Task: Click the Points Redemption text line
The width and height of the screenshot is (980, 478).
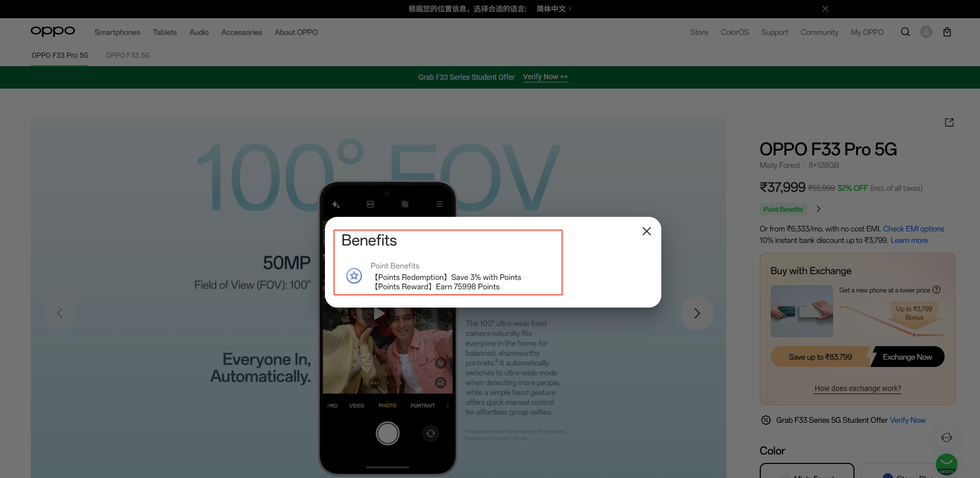Action: [x=447, y=277]
